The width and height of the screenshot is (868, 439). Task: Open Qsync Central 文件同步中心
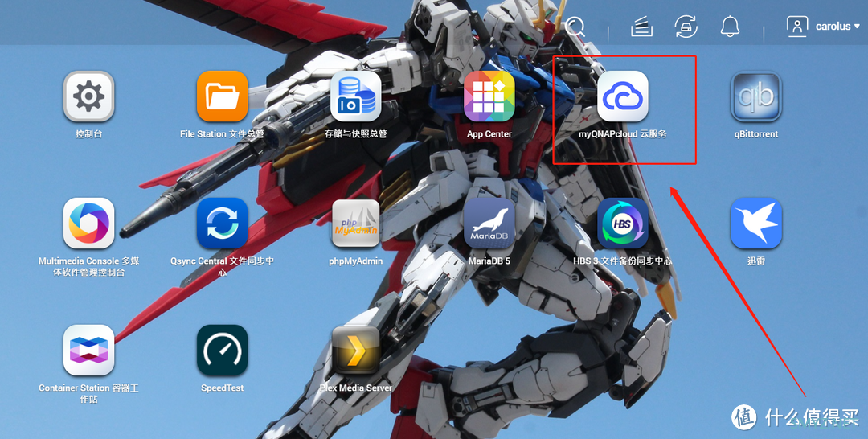coord(222,223)
